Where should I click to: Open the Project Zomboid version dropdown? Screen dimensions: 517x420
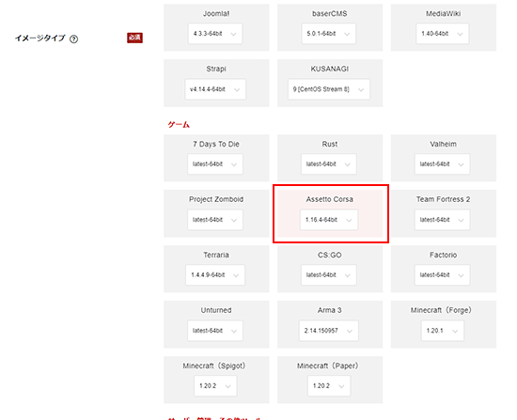pos(215,220)
